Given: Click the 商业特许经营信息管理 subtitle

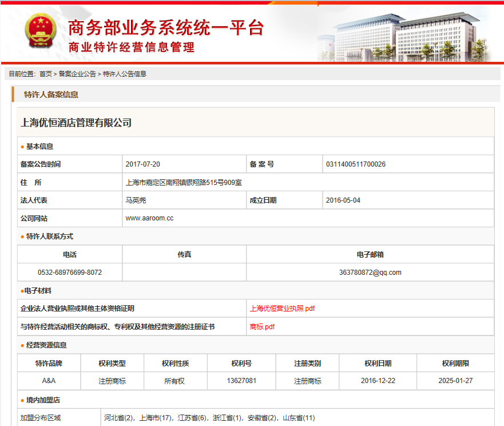Looking at the screenshot, I should click(x=132, y=48).
